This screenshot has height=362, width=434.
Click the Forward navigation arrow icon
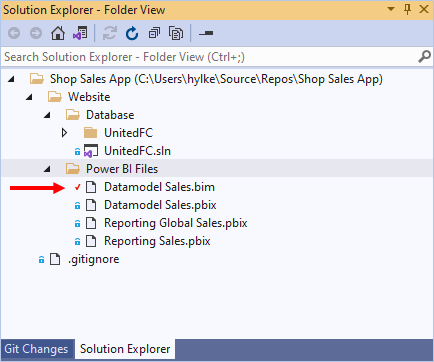pos(36,33)
